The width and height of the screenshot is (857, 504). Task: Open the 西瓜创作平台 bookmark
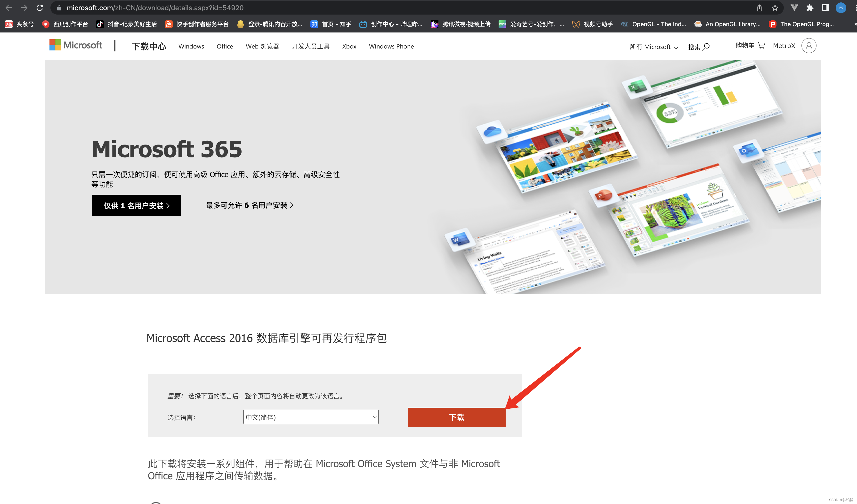click(x=65, y=24)
